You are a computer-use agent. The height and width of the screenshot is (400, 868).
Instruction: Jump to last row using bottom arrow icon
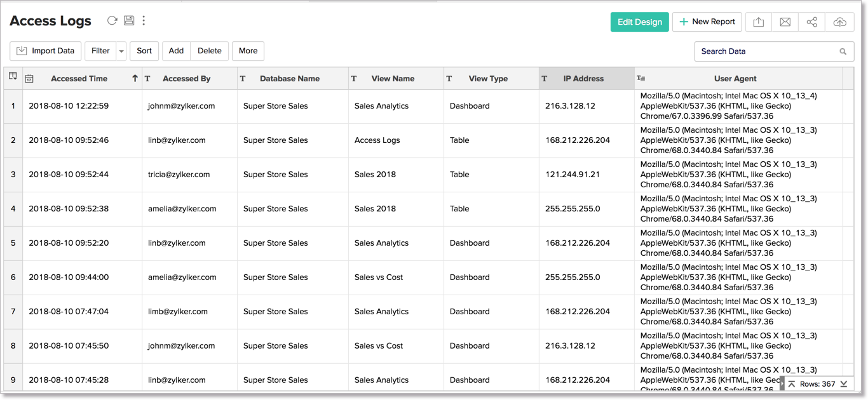844,384
